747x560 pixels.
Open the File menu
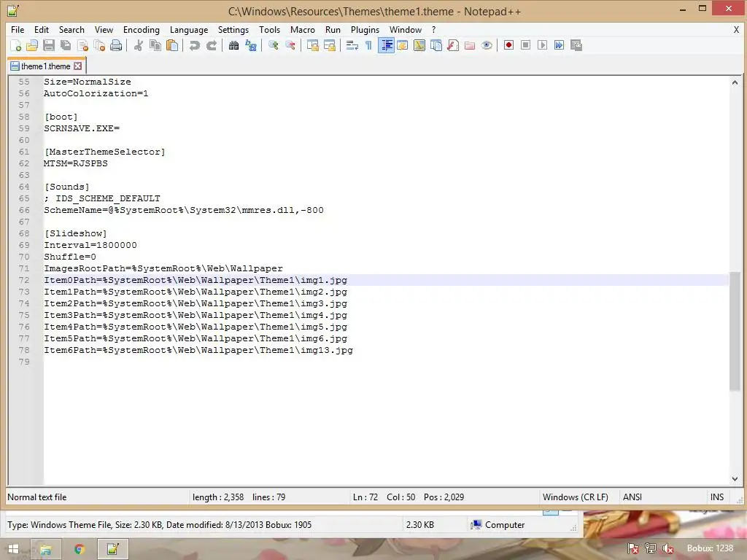tap(18, 29)
